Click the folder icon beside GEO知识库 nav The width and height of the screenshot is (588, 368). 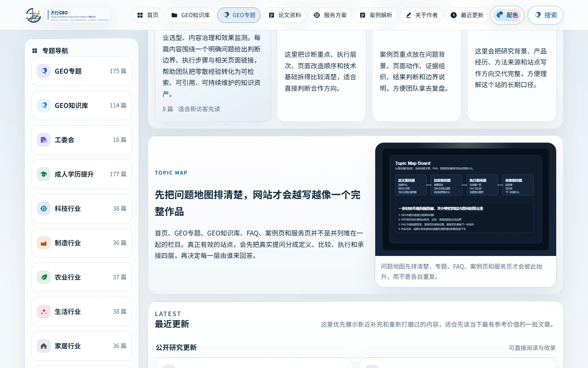pos(174,15)
